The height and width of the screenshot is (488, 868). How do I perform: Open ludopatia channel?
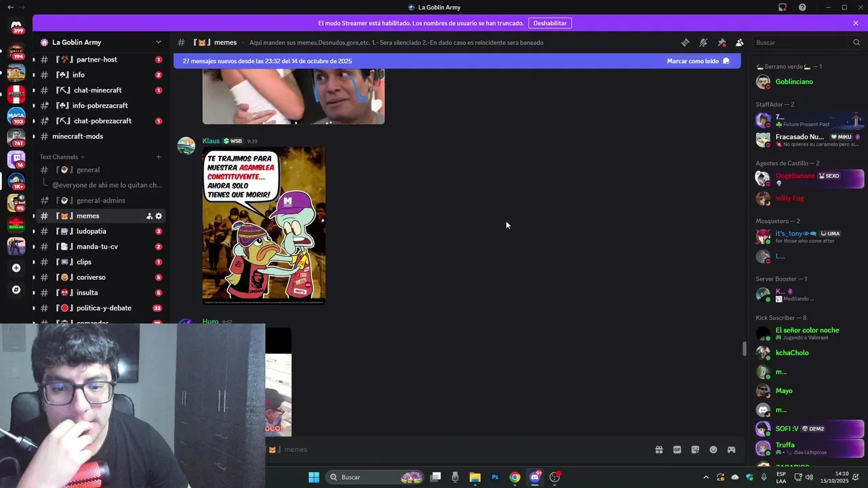pos(100,231)
